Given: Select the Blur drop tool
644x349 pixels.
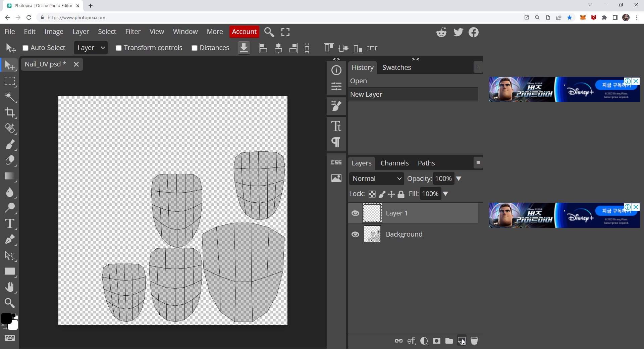Looking at the screenshot, I should pyautogui.click(x=10, y=192).
